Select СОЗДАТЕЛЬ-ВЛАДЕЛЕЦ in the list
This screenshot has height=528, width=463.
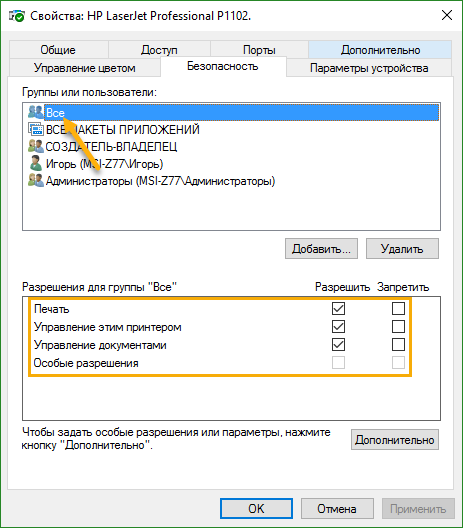point(111,146)
